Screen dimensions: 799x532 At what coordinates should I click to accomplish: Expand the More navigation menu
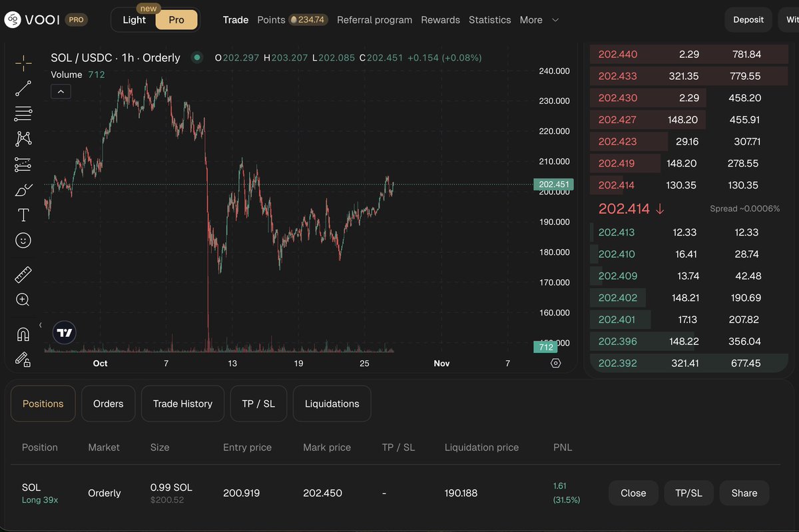point(539,20)
